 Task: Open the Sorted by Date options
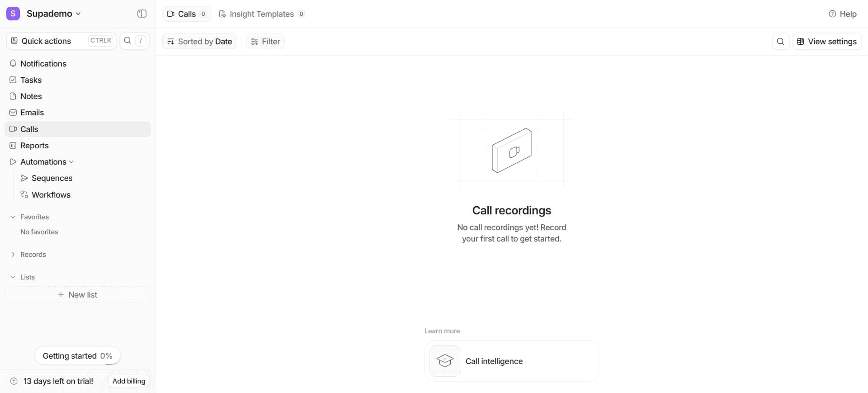pyautogui.click(x=199, y=41)
